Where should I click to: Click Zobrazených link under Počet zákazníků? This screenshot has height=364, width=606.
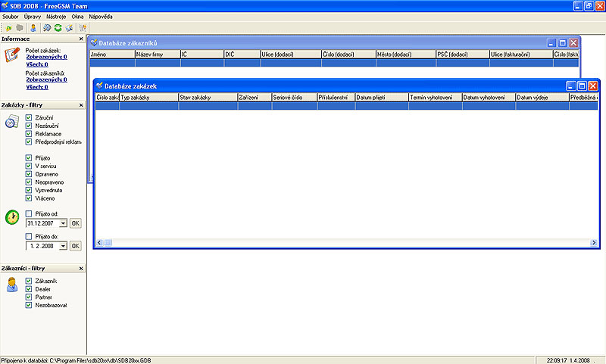click(46, 79)
